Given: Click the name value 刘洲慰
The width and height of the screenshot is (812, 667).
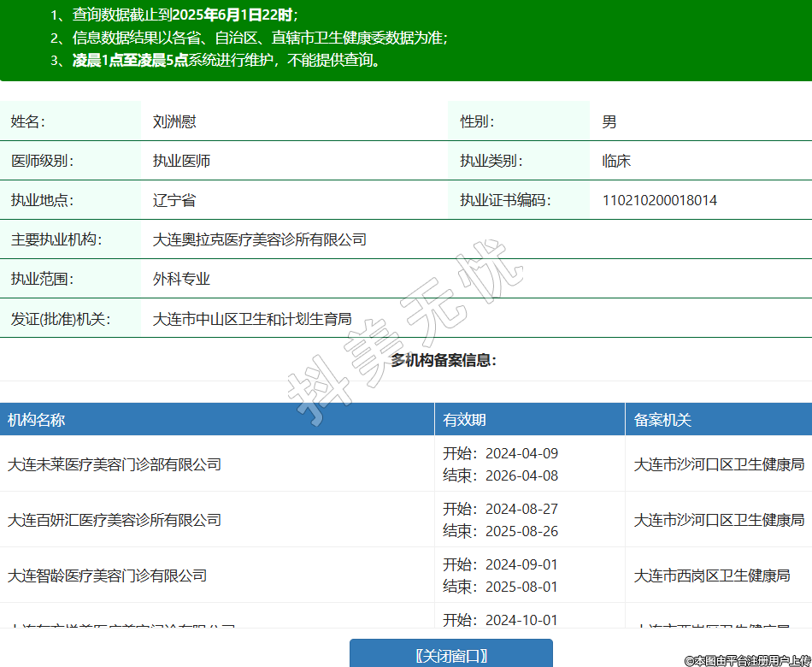Looking at the screenshot, I should pos(174,122).
